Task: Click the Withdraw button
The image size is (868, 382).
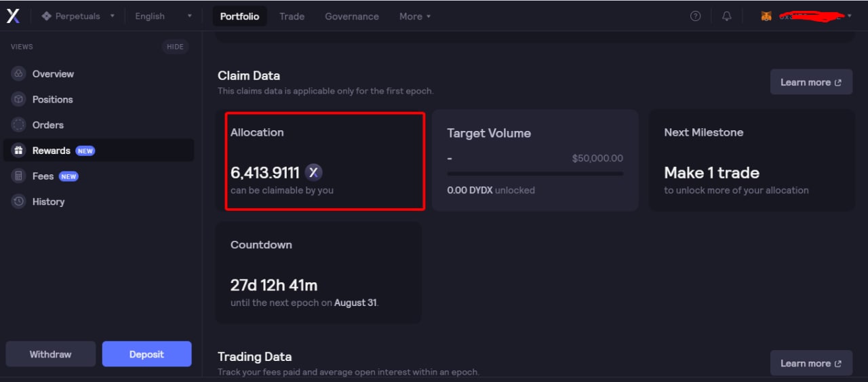Action: pos(50,354)
